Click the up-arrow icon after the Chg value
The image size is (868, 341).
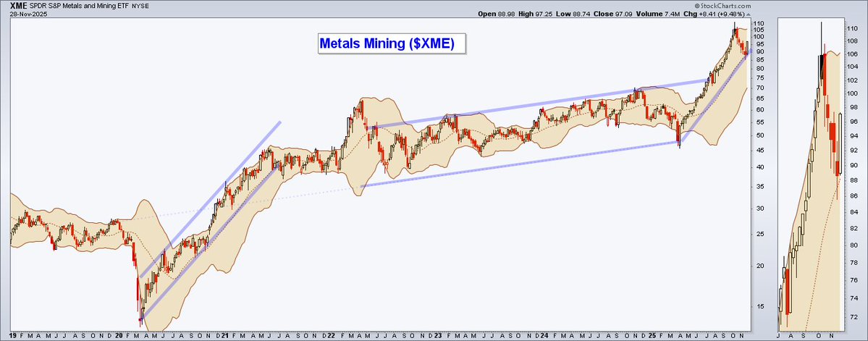[748, 14]
